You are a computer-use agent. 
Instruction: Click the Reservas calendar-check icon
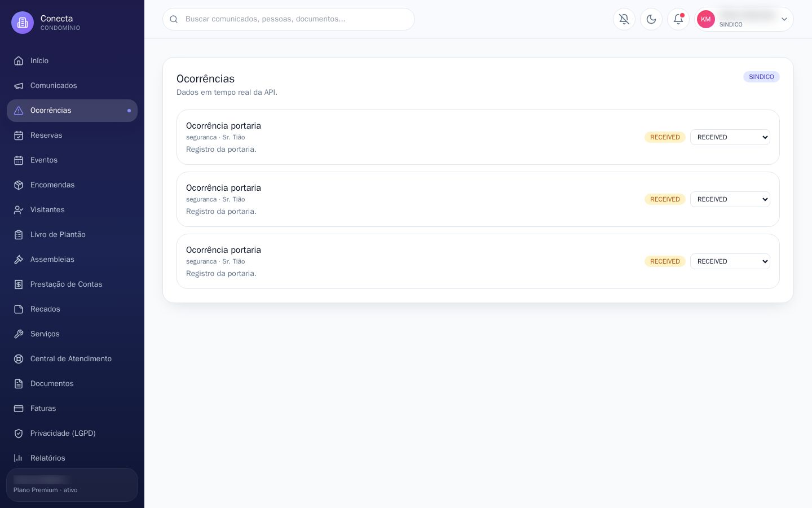click(19, 135)
